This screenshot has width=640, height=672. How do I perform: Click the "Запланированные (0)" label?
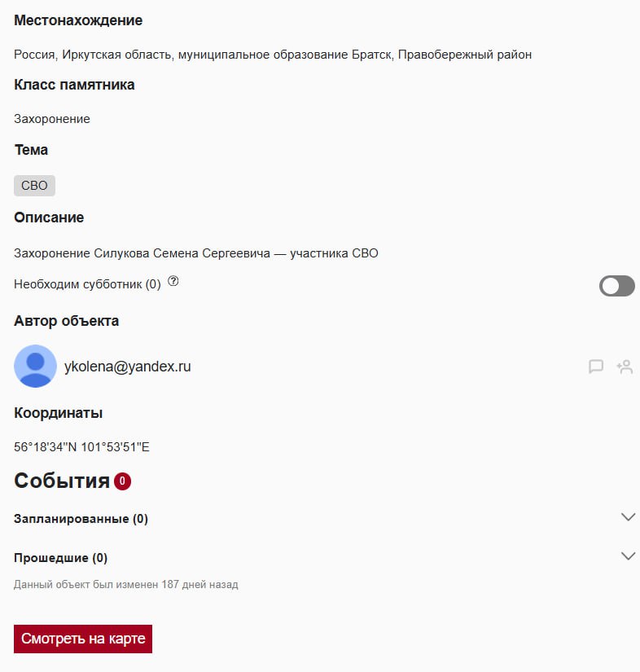coord(81,519)
